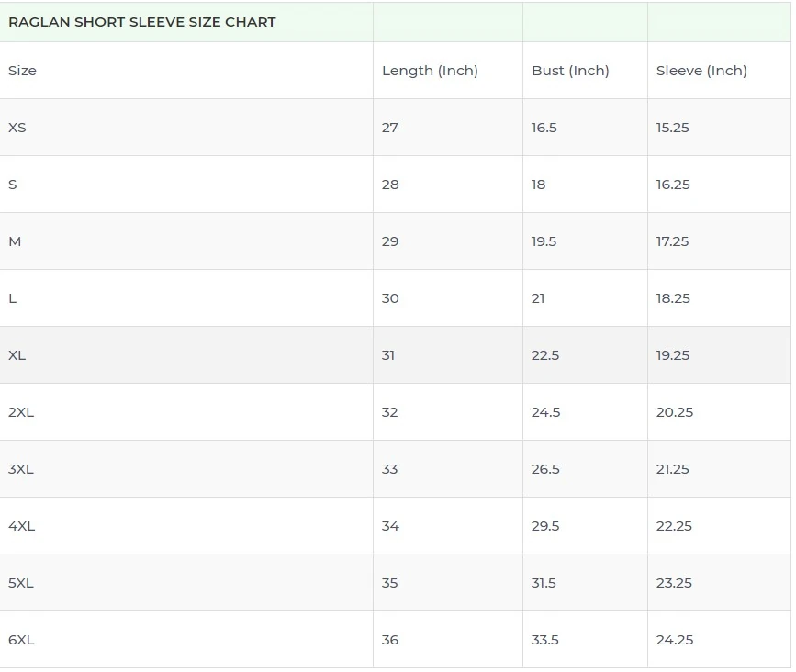
Task: Select the 2XL size row label
Action: pos(21,412)
